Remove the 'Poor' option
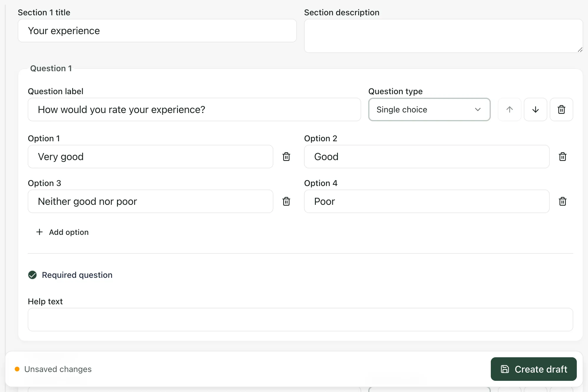 click(563, 201)
